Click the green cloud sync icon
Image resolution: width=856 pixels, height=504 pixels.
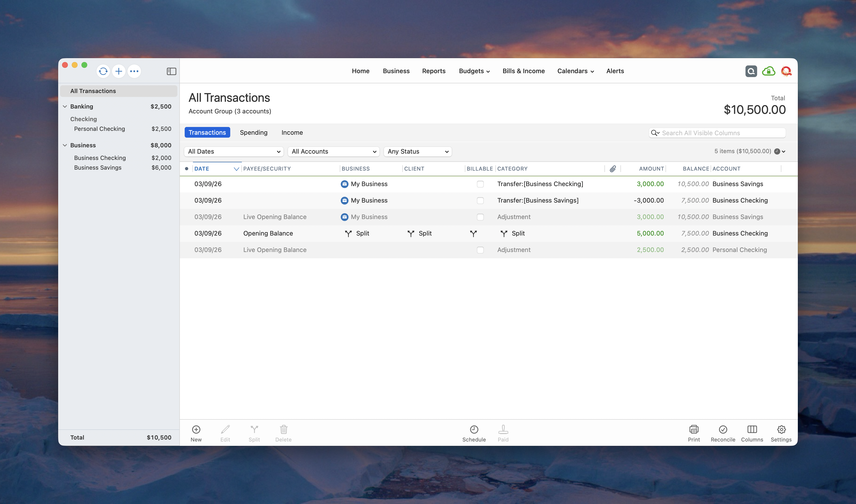[768, 71]
